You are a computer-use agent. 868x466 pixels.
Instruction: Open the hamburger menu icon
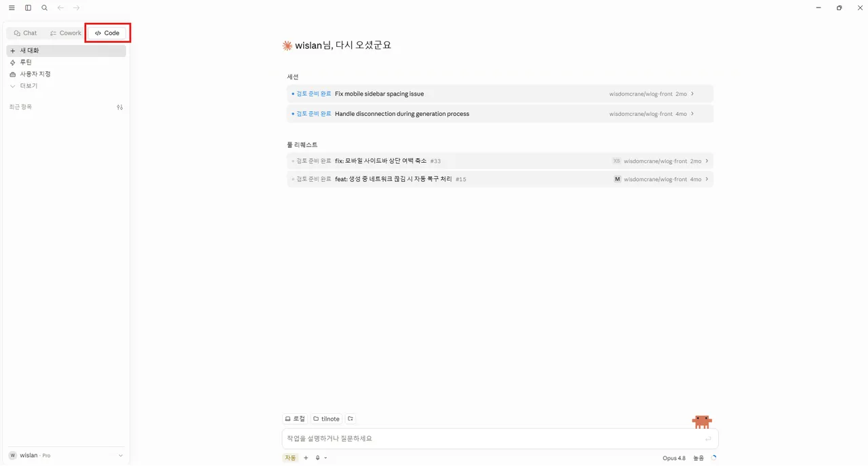(x=12, y=8)
